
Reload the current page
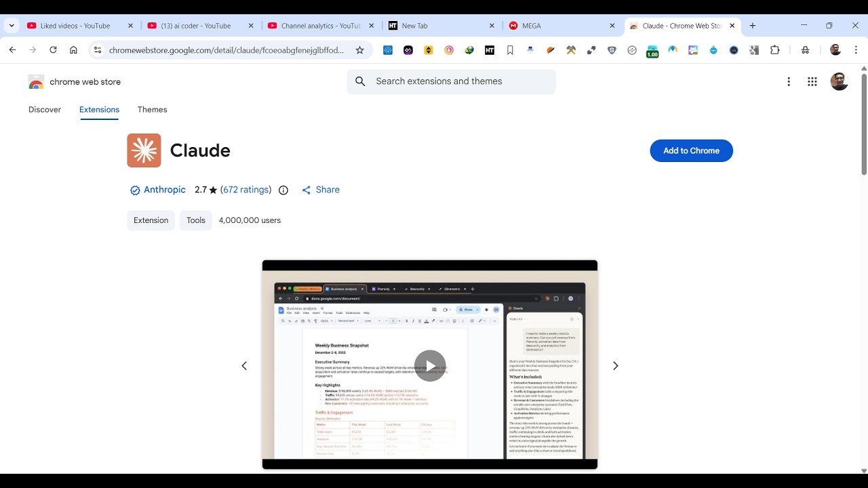(53, 50)
